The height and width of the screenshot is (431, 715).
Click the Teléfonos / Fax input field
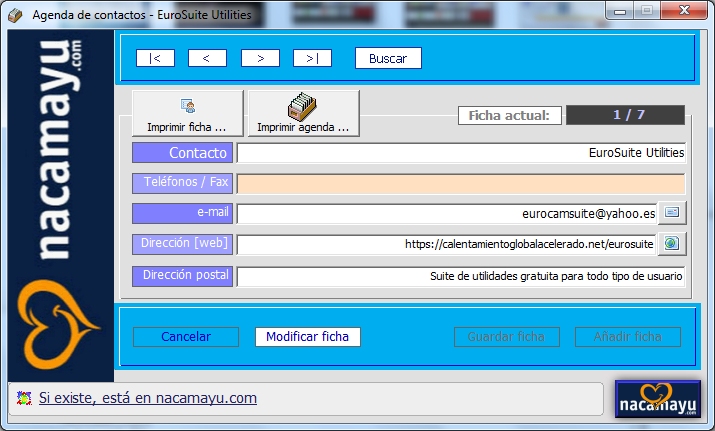(x=461, y=183)
